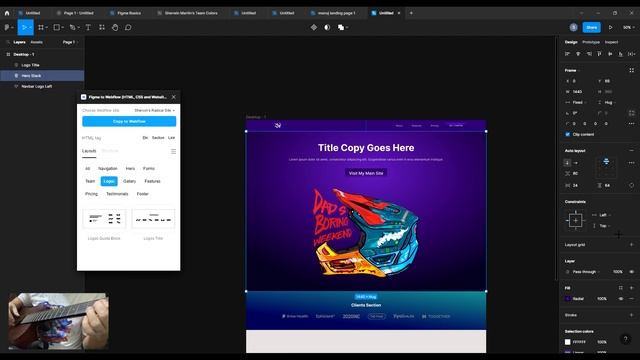
Task: Toggle the Clip content checkbox
Action: point(567,134)
